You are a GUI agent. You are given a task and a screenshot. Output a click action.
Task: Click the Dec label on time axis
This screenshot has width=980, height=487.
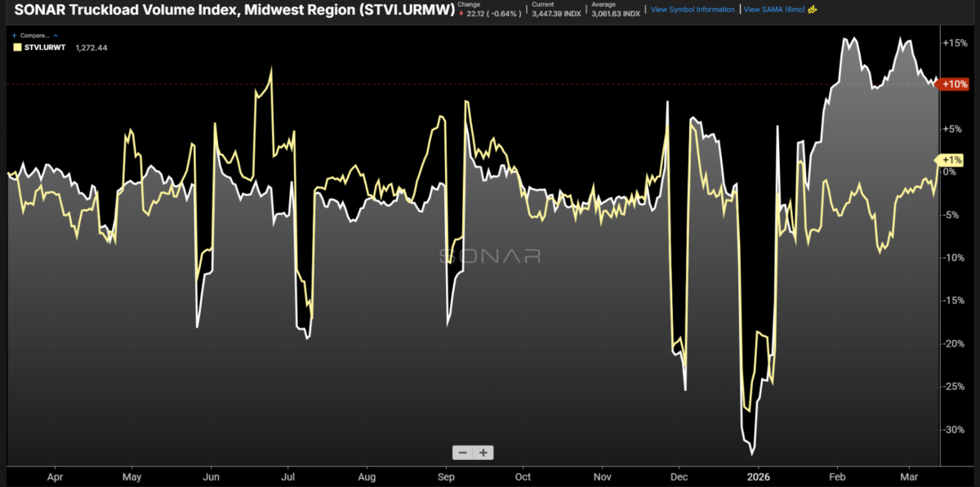(x=679, y=476)
